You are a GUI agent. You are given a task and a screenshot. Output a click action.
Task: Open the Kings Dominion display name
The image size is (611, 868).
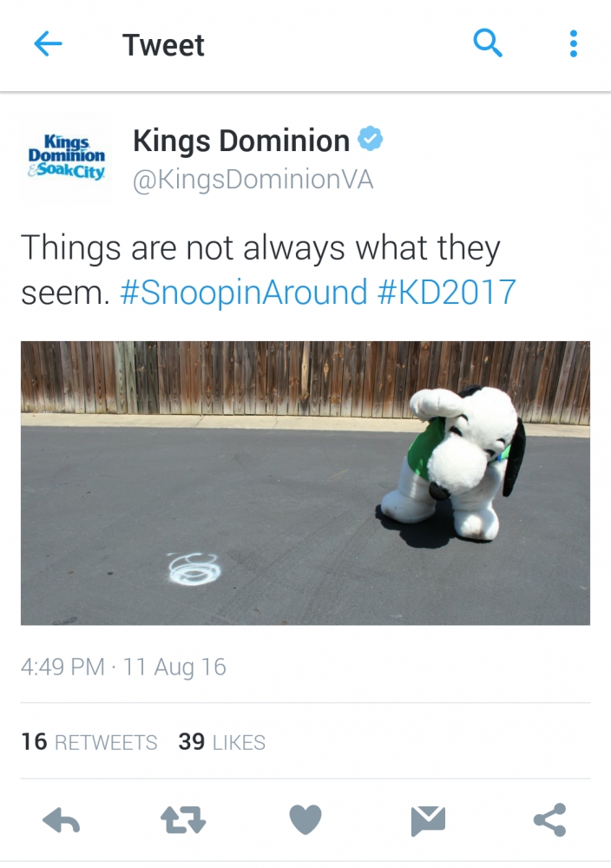[x=241, y=141]
